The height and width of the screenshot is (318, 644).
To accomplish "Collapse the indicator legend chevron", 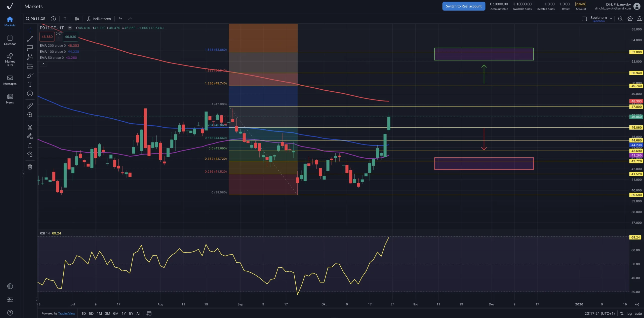I will coord(43,64).
